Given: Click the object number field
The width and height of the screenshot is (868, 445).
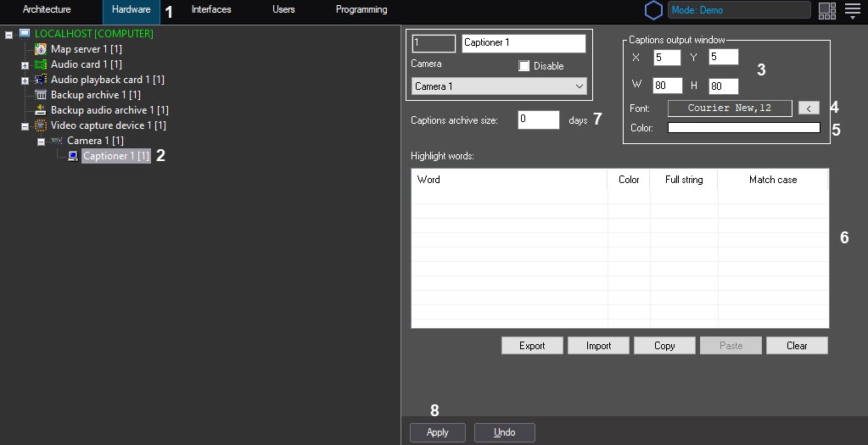Looking at the screenshot, I should [x=434, y=43].
